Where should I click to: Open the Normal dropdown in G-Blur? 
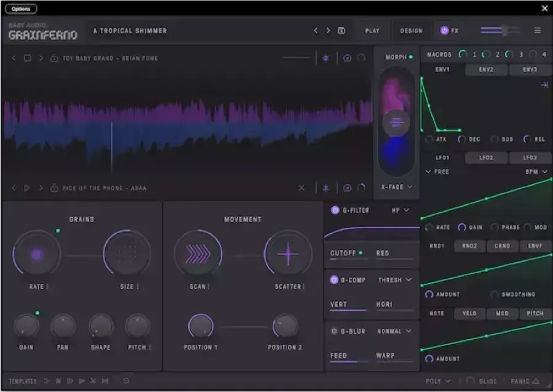coord(394,331)
